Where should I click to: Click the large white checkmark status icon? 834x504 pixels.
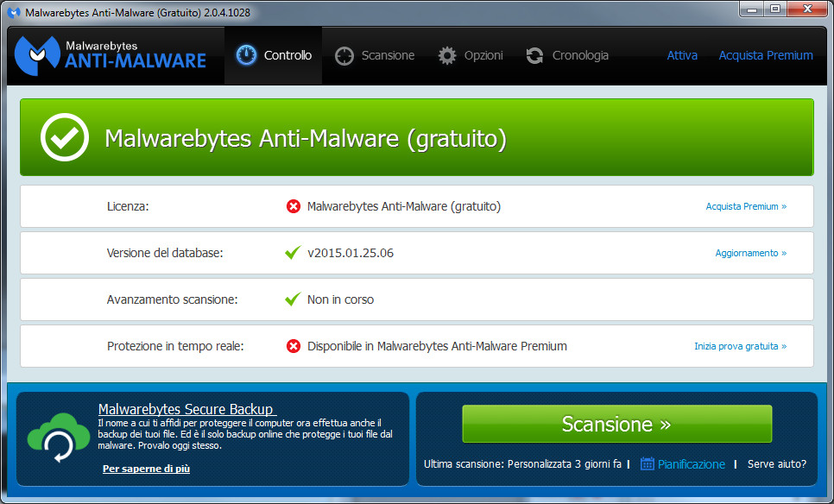(x=65, y=137)
